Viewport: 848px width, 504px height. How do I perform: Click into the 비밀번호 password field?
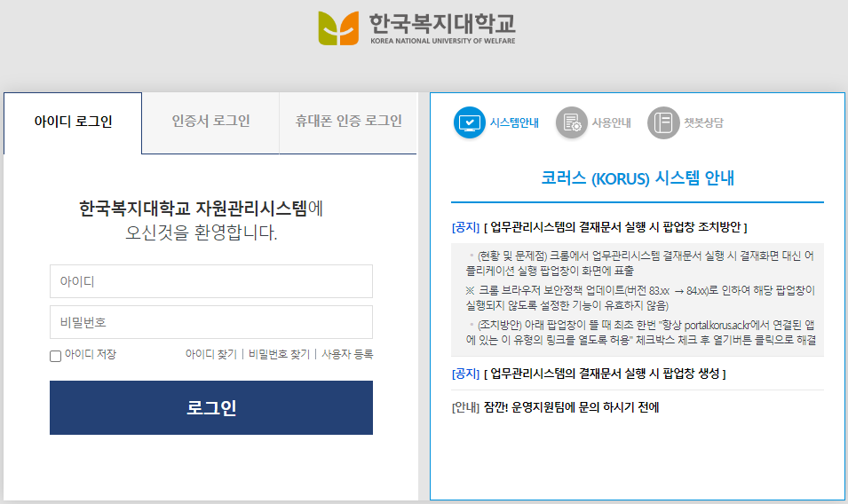210,322
